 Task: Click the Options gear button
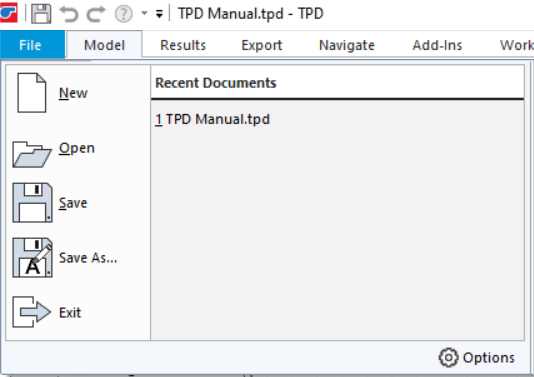coord(477,358)
